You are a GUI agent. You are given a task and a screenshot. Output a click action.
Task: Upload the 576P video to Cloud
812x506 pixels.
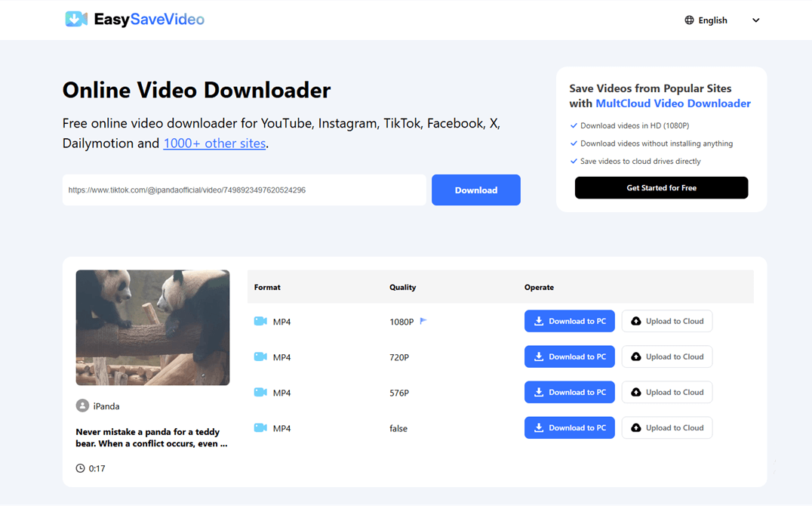click(x=667, y=392)
